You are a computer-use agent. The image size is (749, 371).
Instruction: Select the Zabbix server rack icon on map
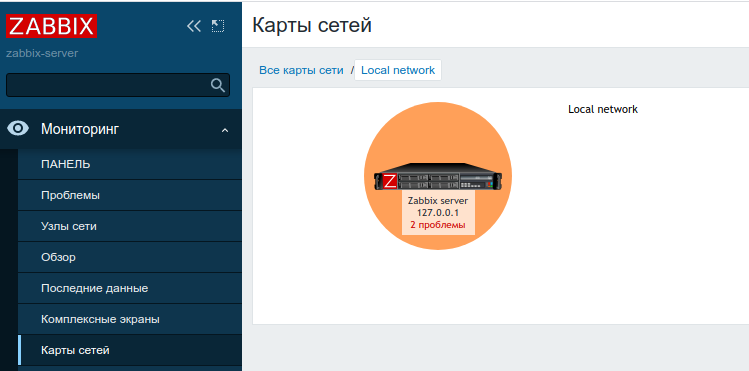[439, 176]
